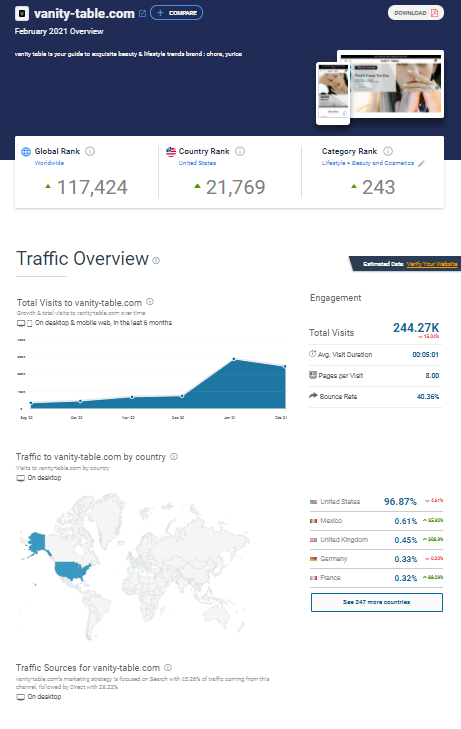Edit category with the pencil icon

click(421, 163)
